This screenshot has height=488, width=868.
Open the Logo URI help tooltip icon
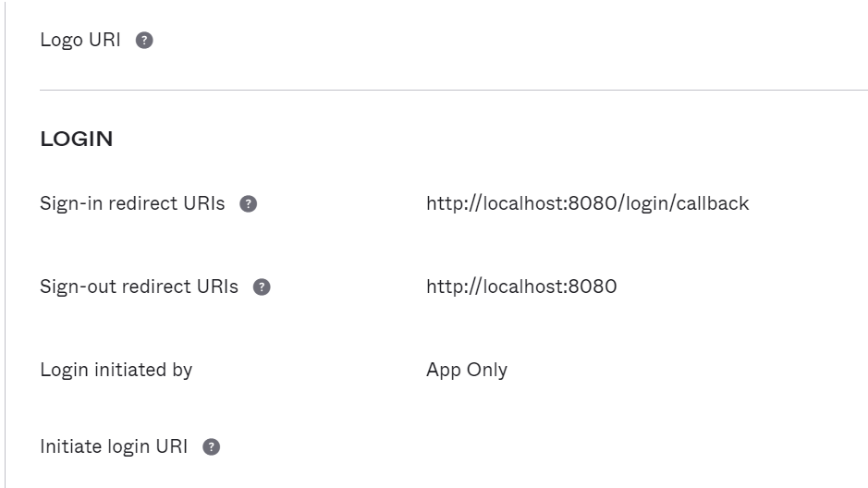(144, 41)
